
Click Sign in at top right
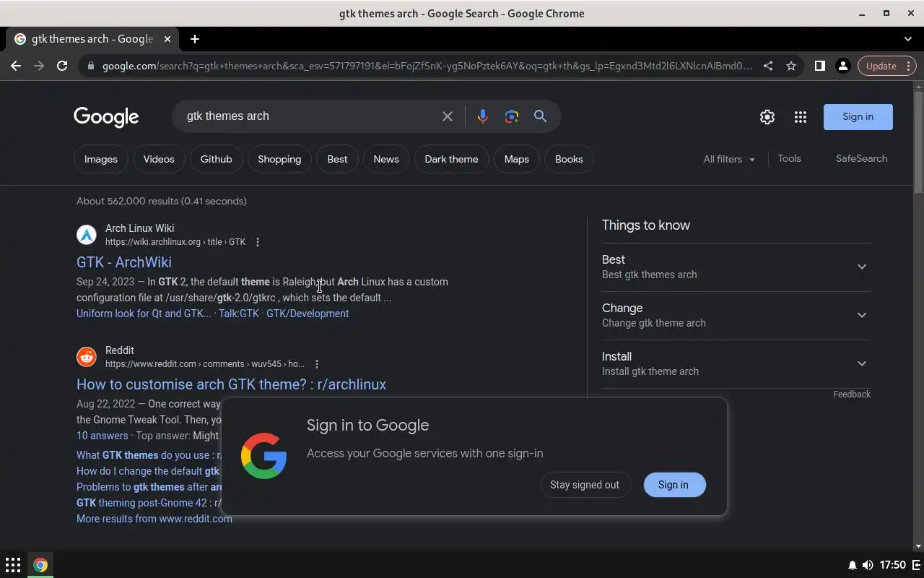pyautogui.click(x=858, y=117)
